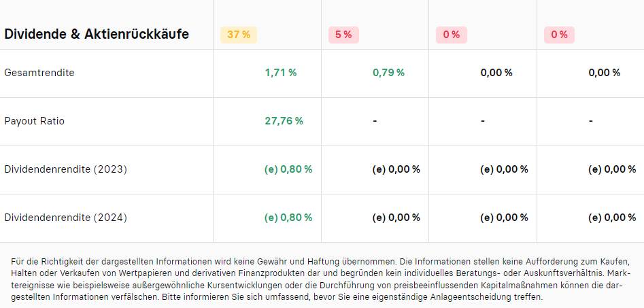This screenshot has height=308, width=644.
Task: Click the 0 % badge in last column
Action: (559, 35)
